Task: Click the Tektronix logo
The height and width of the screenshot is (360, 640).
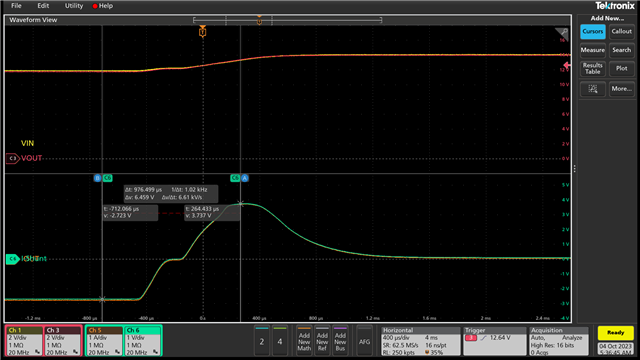Action: (614, 6)
